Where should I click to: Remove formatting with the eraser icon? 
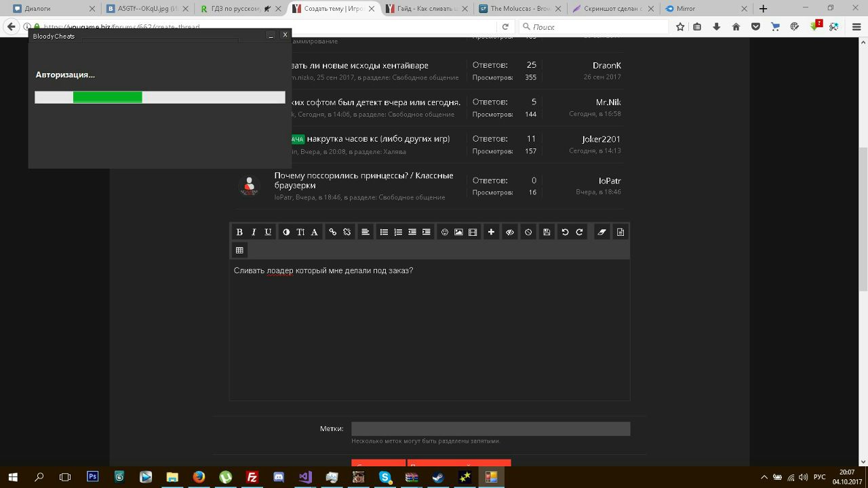coord(601,232)
